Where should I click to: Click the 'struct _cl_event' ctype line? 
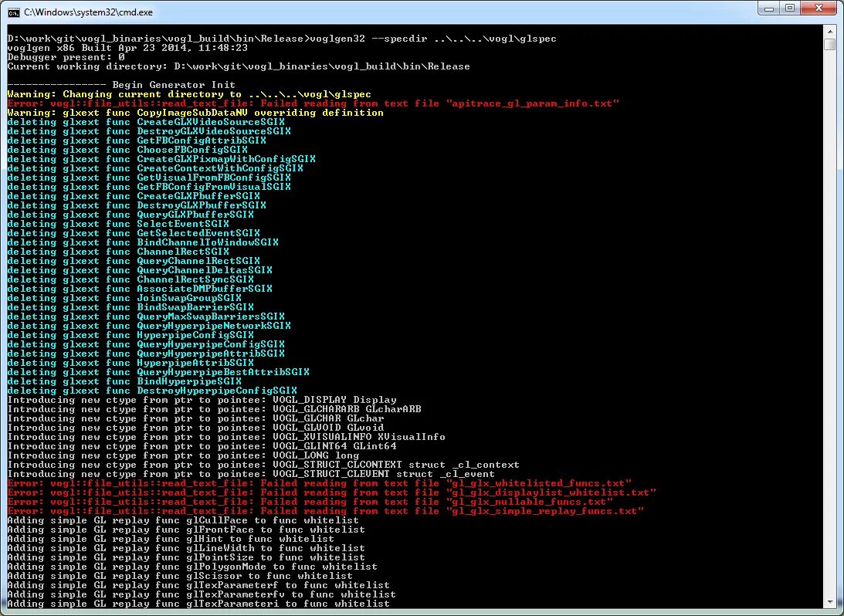pyautogui.click(x=252, y=473)
